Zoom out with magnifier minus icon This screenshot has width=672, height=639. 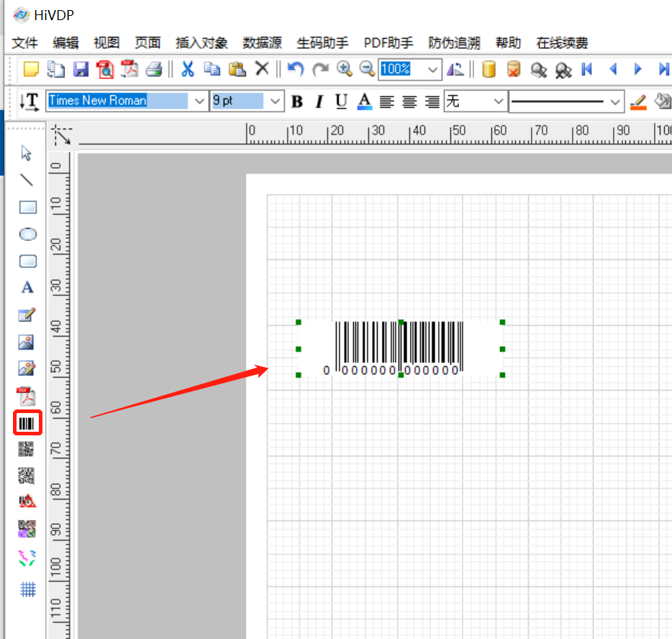[367, 68]
